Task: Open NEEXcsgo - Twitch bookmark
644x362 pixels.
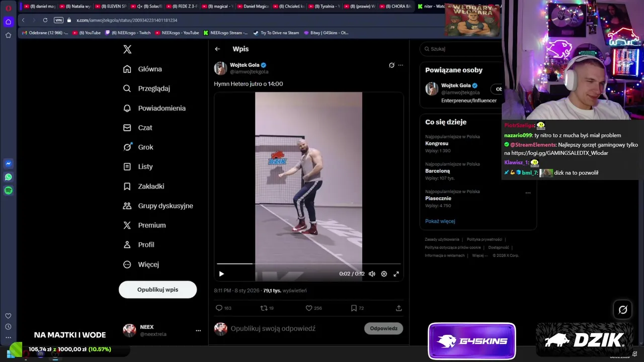Action: pos(128,33)
